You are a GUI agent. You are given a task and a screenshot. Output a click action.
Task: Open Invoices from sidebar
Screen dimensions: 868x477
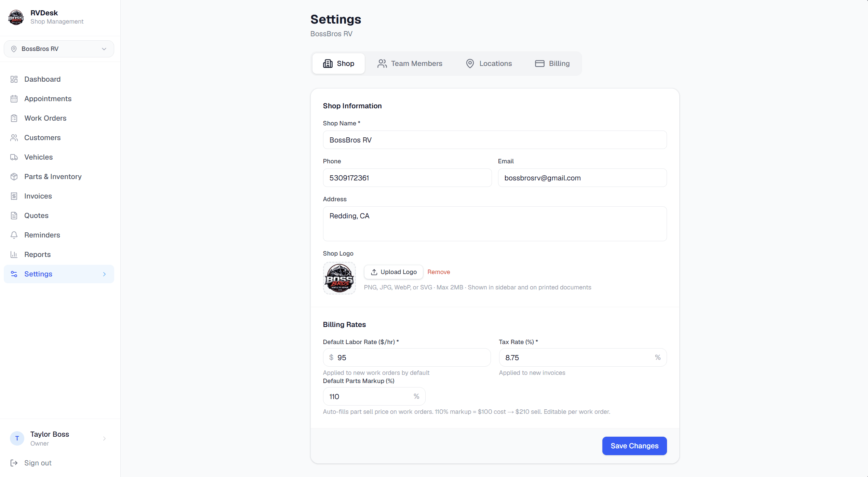(59, 196)
